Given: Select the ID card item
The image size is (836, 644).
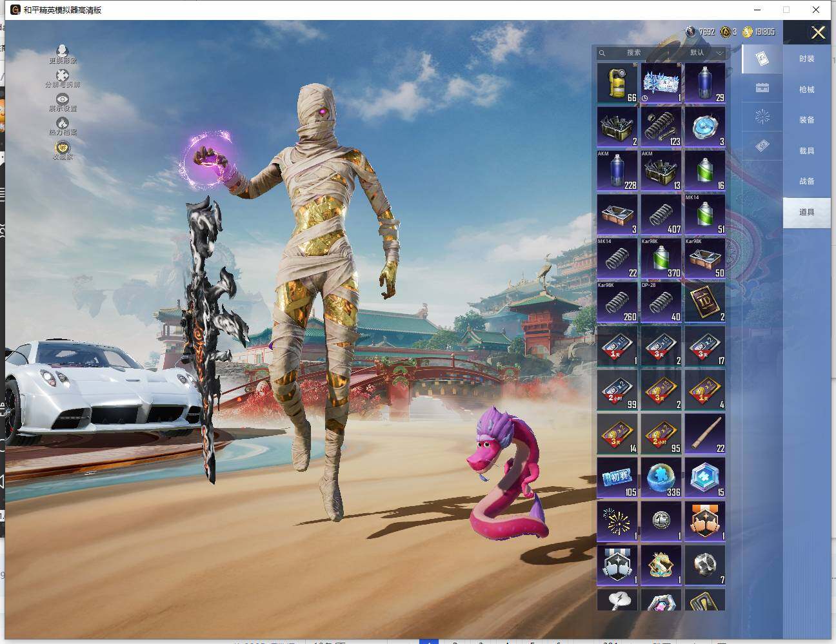Looking at the screenshot, I should (x=705, y=302).
